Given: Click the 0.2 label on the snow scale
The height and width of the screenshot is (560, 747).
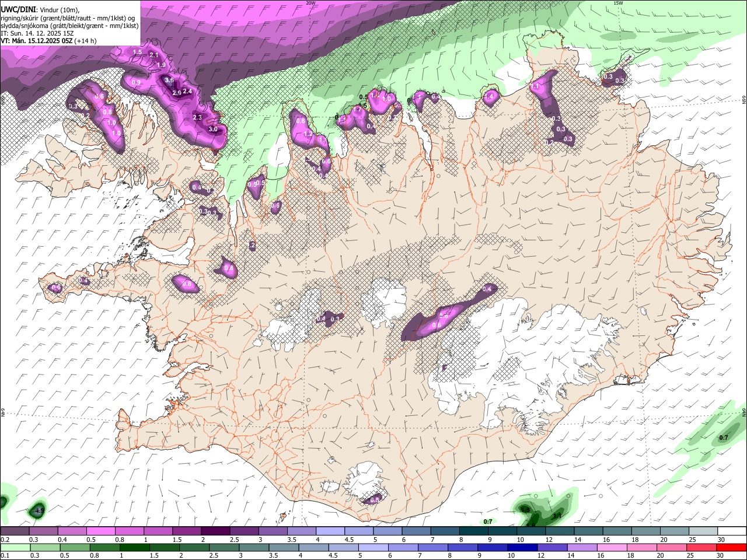Looking at the screenshot, I should tap(4, 540).
